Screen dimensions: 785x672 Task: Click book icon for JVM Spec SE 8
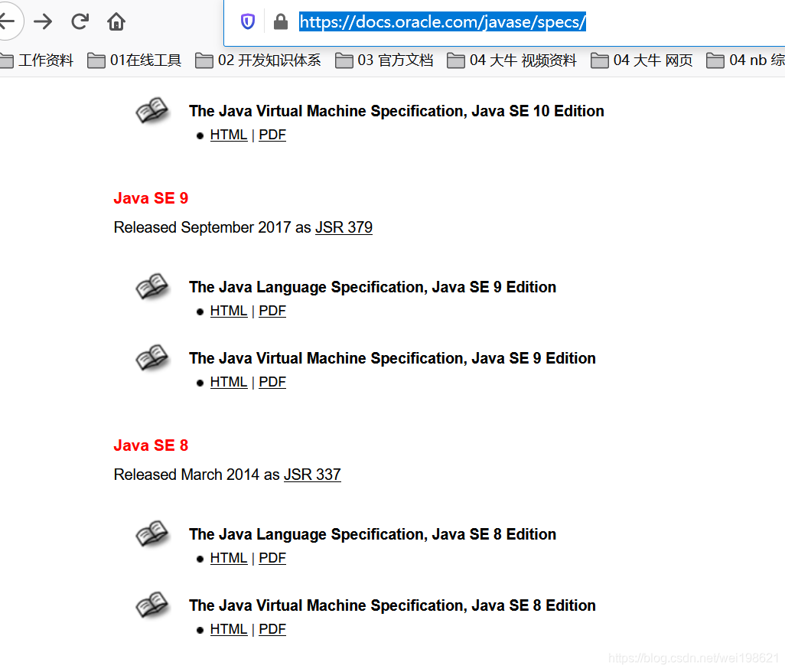(152, 605)
